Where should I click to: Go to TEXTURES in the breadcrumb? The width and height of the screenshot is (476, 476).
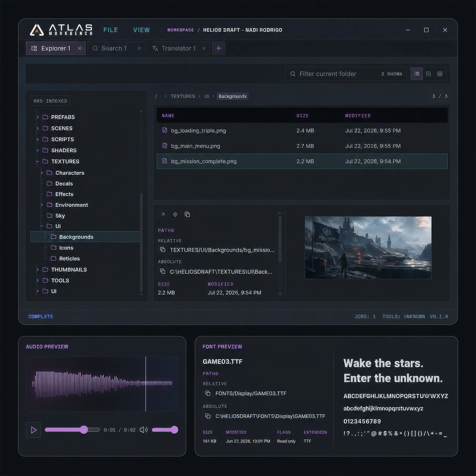pos(183,96)
